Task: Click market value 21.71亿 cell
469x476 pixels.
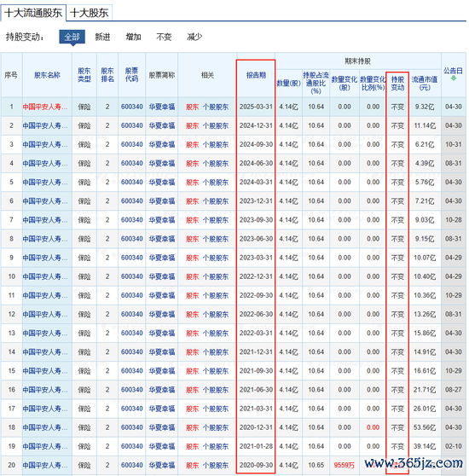Action: pyautogui.click(x=425, y=390)
